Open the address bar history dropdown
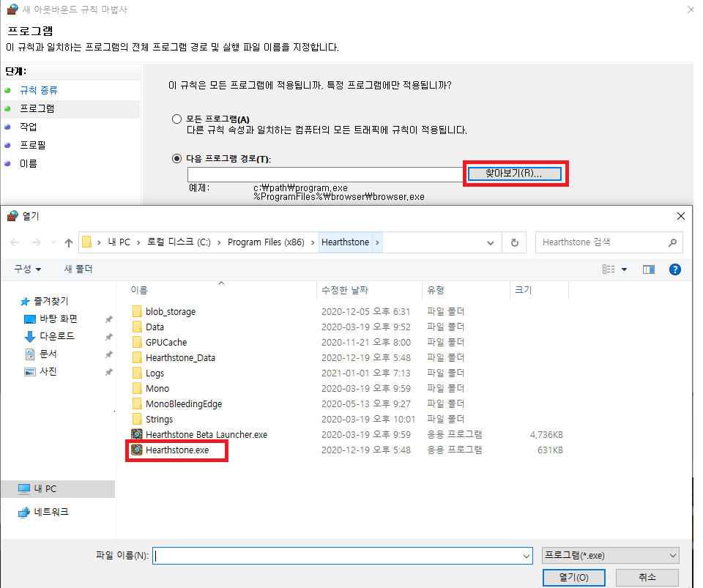703x588 pixels. [491, 242]
